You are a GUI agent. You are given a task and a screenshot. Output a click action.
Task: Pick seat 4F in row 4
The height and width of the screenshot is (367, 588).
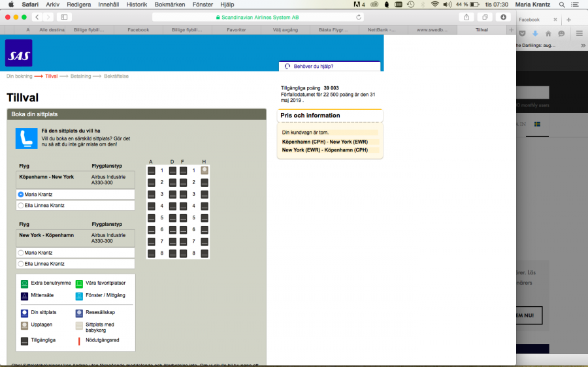183,206
